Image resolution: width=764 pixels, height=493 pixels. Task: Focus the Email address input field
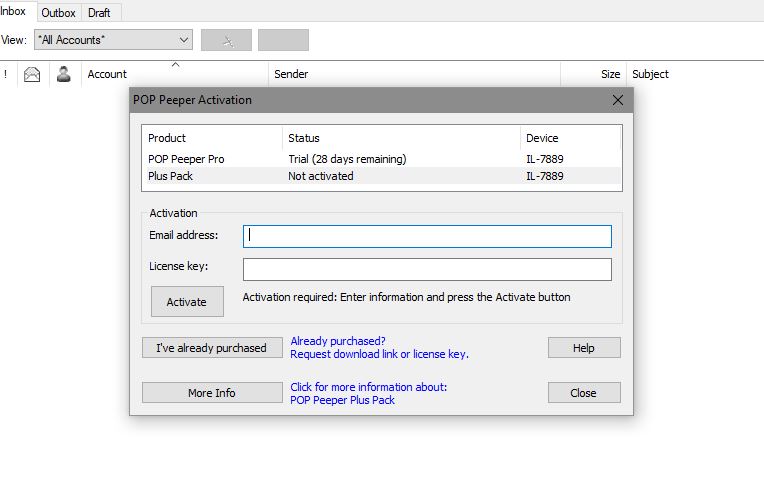click(x=427, y=236)
